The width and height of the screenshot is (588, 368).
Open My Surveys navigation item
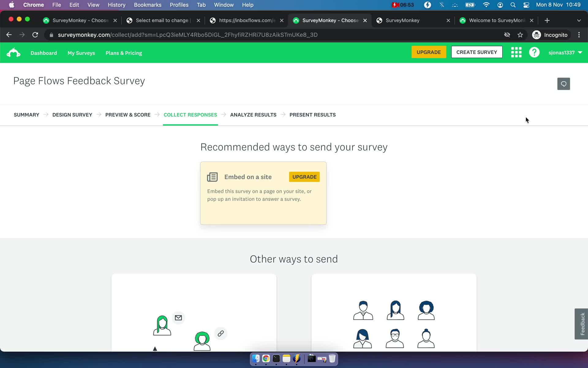(81, 52)
